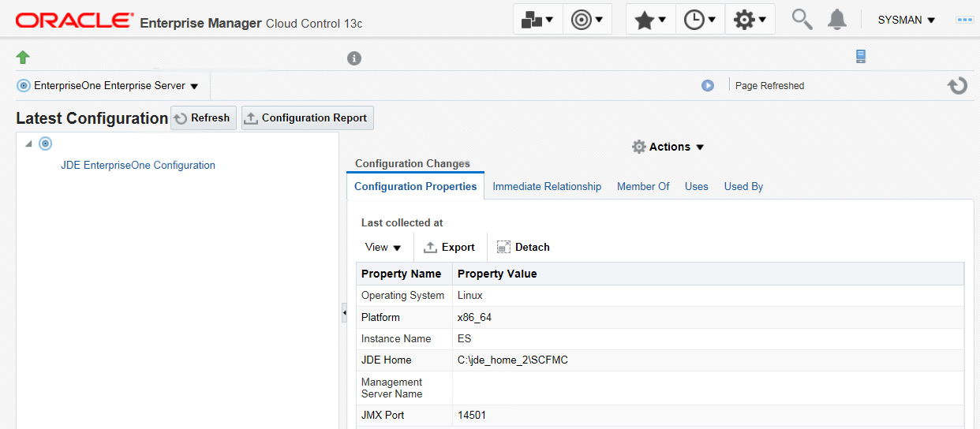This screenshot has width=980, height=429.
Task: Click the green up arrow status icon
Action: coord(23,57)
